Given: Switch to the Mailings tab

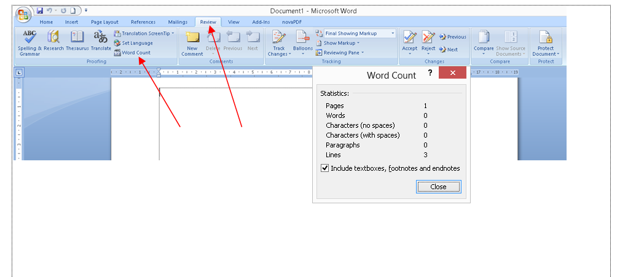Looking at the screenshot, I should tap(178, 22).
